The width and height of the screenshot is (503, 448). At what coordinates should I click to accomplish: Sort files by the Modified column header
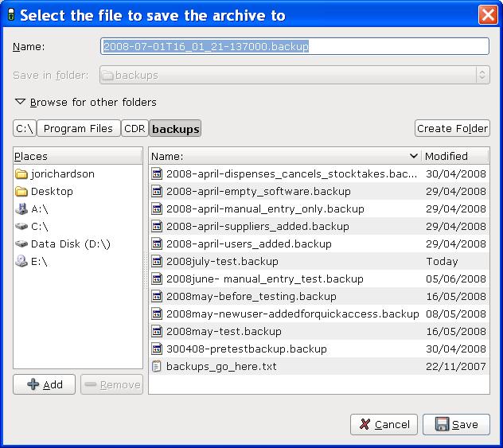point(455,156)
